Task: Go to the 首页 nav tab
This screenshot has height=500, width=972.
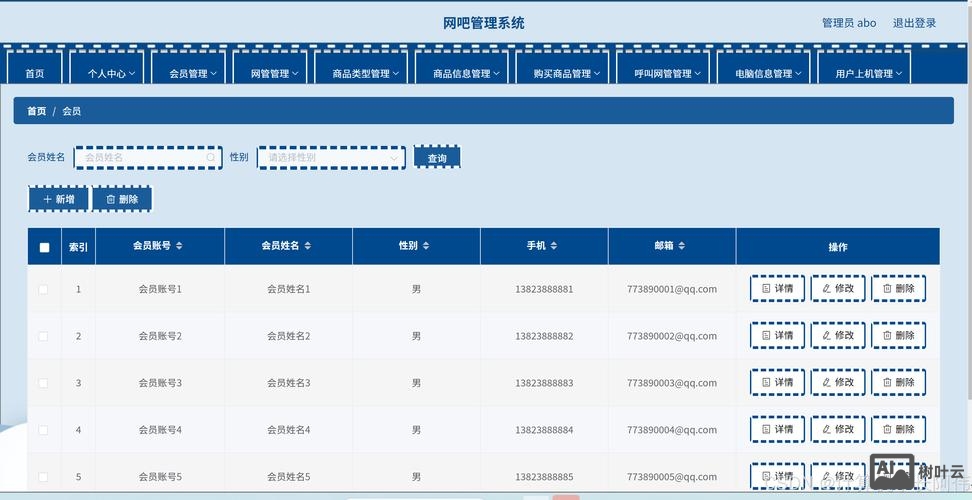Action: click(35, 68)
